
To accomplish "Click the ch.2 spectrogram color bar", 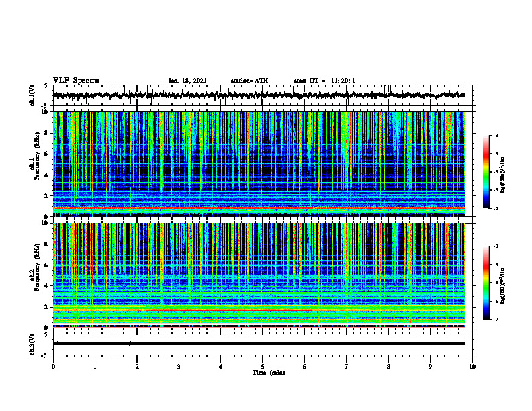I will [486, 283].
